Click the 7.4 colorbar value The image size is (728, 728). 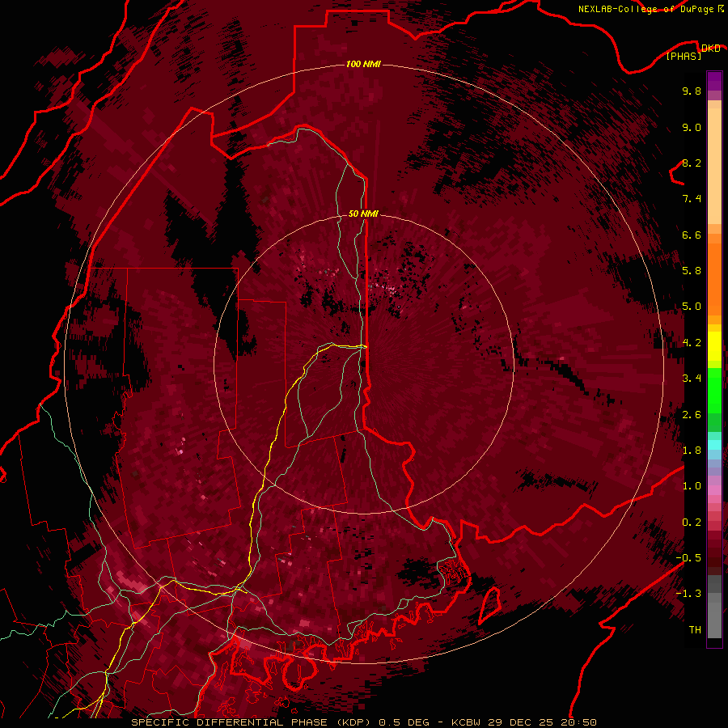click(692, 199)
